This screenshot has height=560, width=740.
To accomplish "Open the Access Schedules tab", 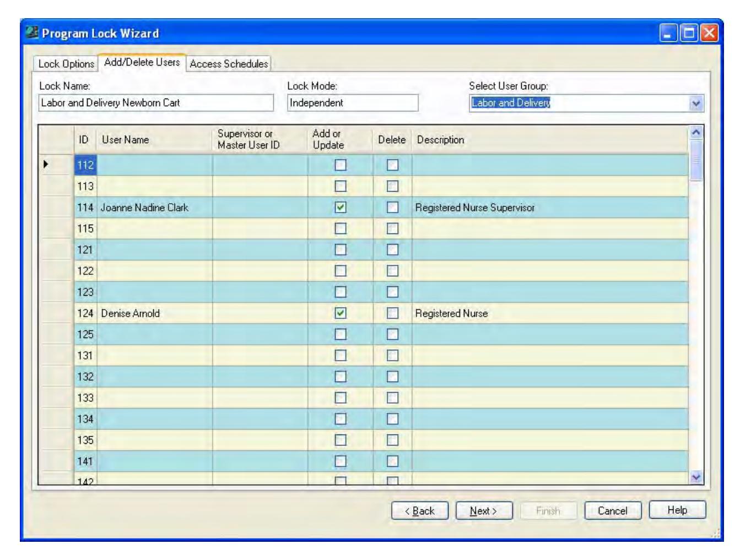I will (x=229, y=64).
